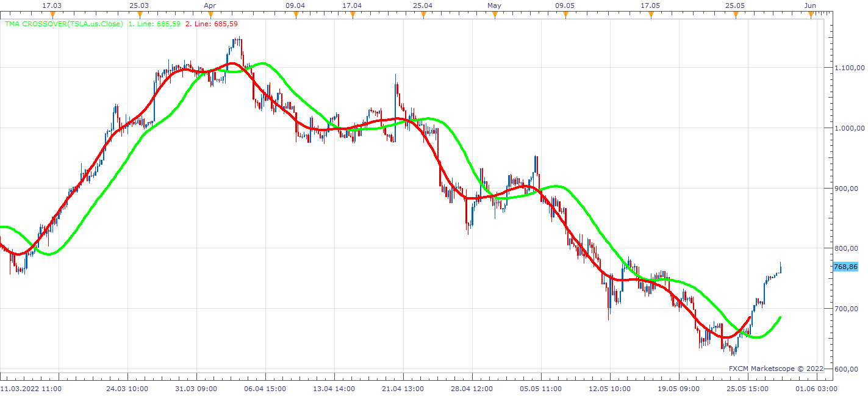Screen dimensions: 868x396
Task: Click the '13.04 14:00' time label
Action: [334, 389]
